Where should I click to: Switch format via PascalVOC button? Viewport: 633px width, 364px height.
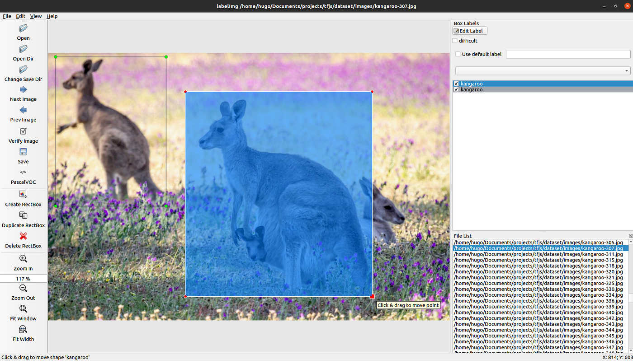(23, 177)
